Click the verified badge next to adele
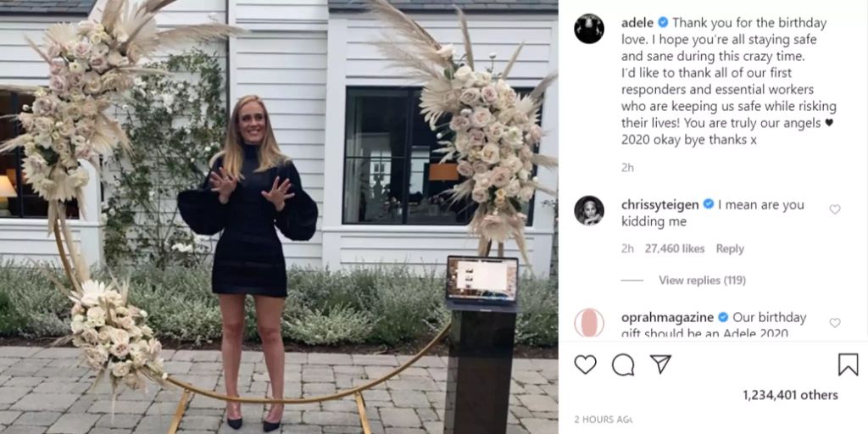Image resolution: width=868 pixels, height=434 pixels. [x=663, y=23]
